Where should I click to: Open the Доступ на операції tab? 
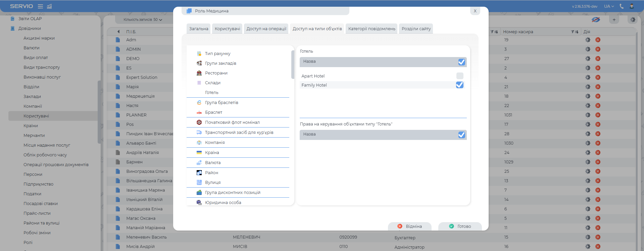point(266,29)
